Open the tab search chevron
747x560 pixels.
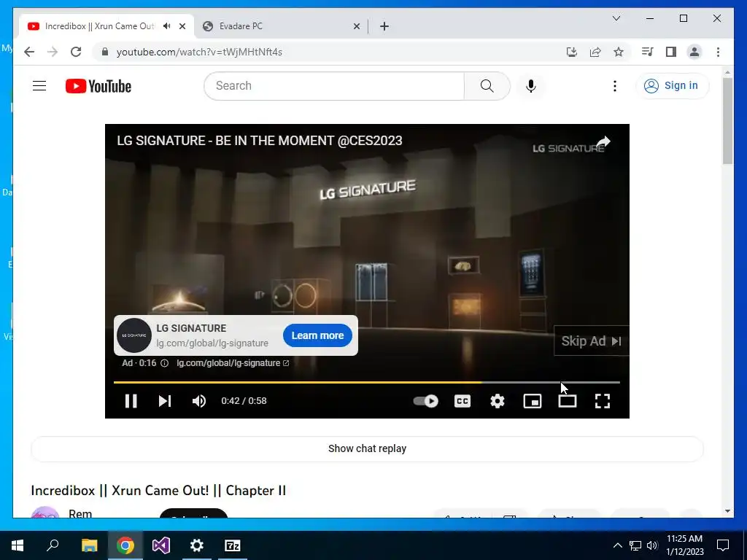pos(616,18)
